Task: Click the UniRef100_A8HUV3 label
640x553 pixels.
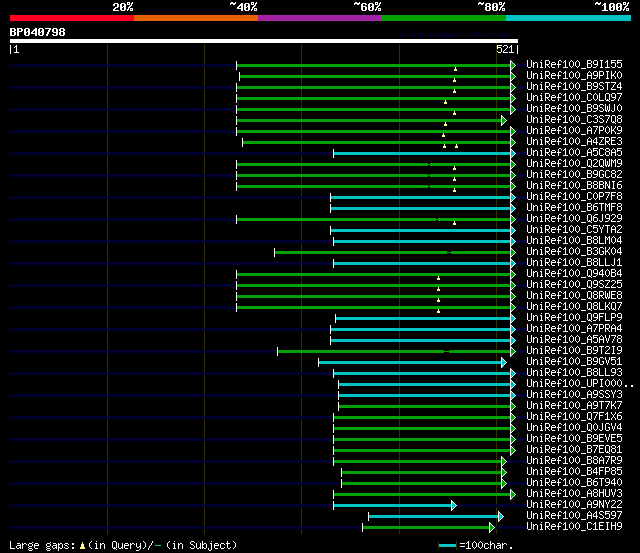Action: coord(574,494)
